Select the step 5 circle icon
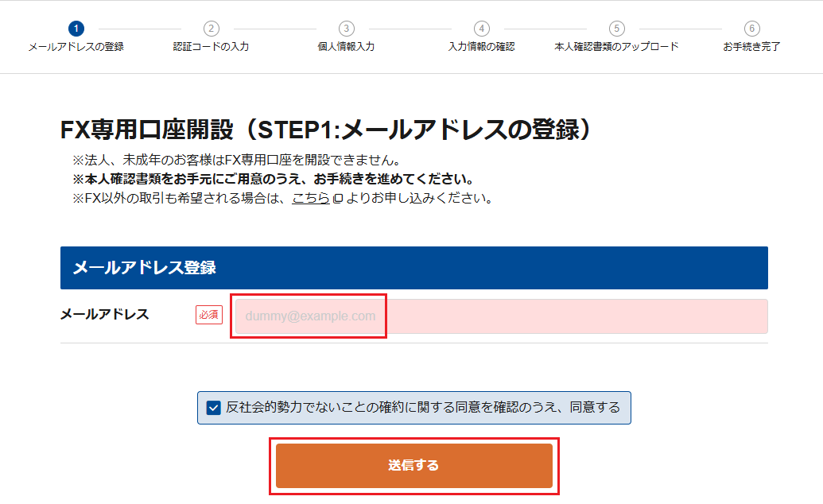The height and width of the screenshot is (504, 823). tap(616, 29)
